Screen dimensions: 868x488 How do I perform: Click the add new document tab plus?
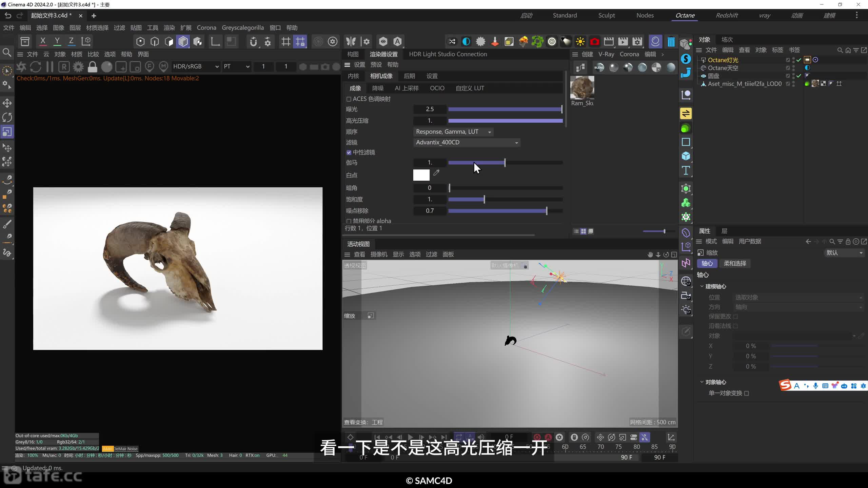(x=94, y=16)
